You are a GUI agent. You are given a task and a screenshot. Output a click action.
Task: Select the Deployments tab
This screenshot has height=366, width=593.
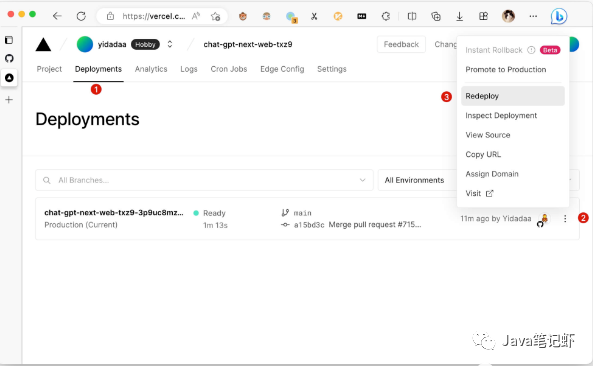pos(98,69)
